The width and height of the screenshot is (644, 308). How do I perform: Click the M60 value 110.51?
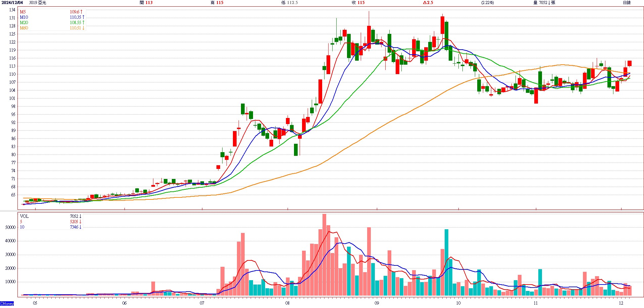point(77,28)
